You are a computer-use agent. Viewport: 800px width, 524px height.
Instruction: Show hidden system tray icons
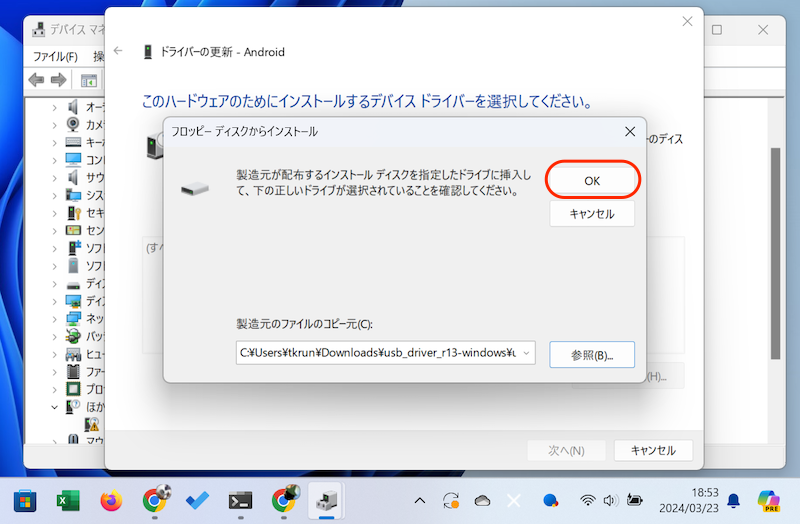coord(419,500)
